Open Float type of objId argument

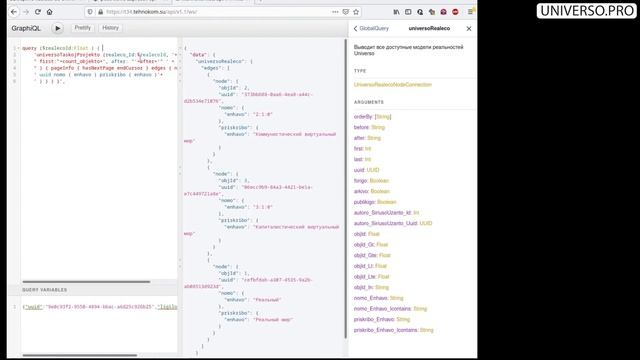pos(374,234)
